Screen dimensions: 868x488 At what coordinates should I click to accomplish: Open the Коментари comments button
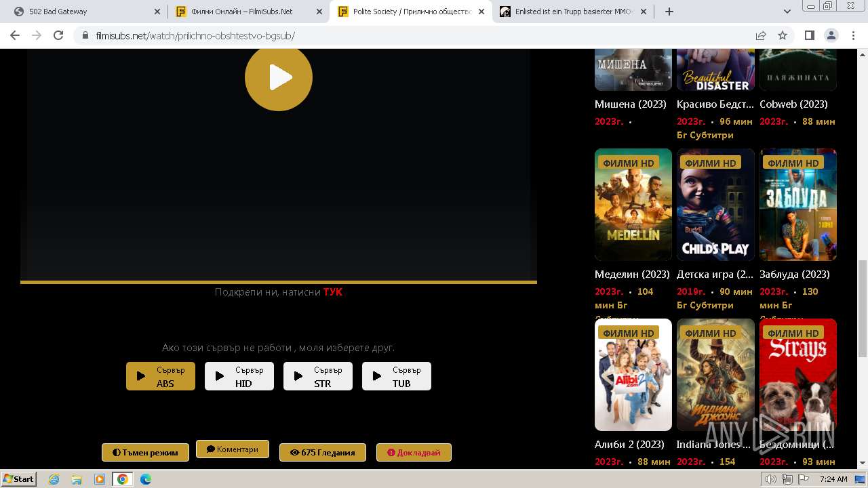pos(233,449)
